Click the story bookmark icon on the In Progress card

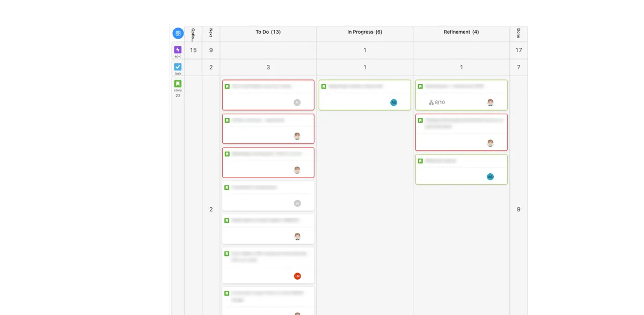(x=324, y=86)
